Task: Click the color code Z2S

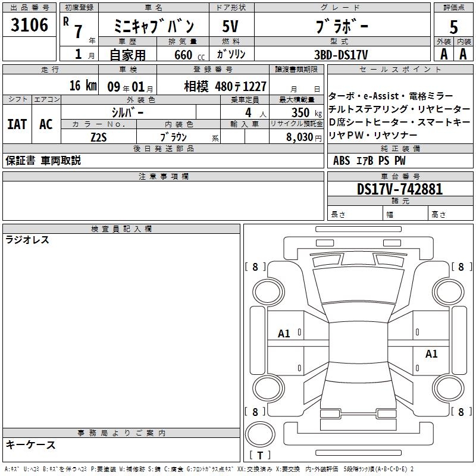Action: tap(98, 137)
